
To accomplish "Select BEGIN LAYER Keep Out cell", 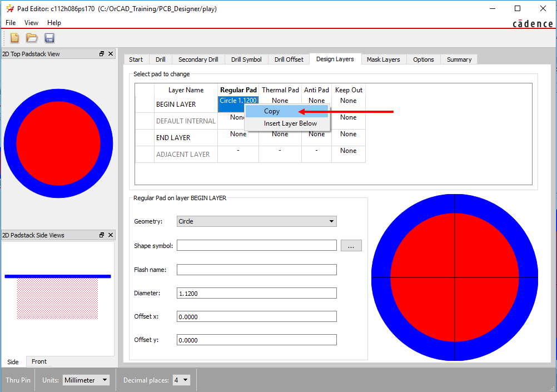I will click(x=348, y=104).
